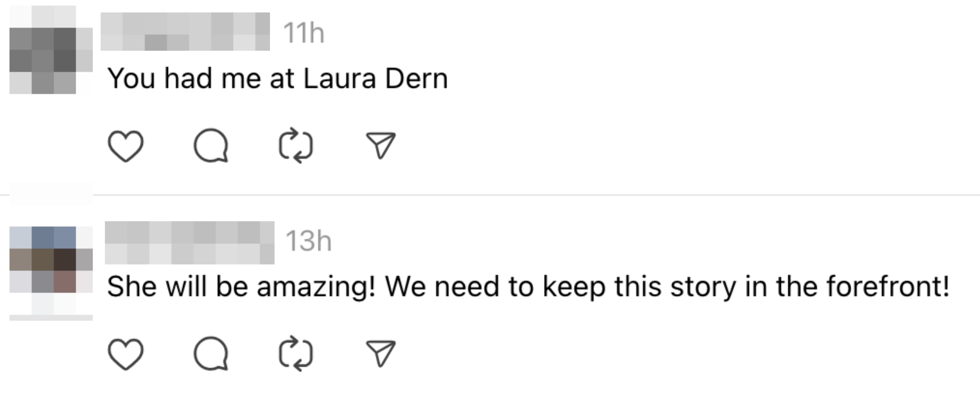Send the "She will be amazing!" comment
Screen dimensions: 980x393
380,353
